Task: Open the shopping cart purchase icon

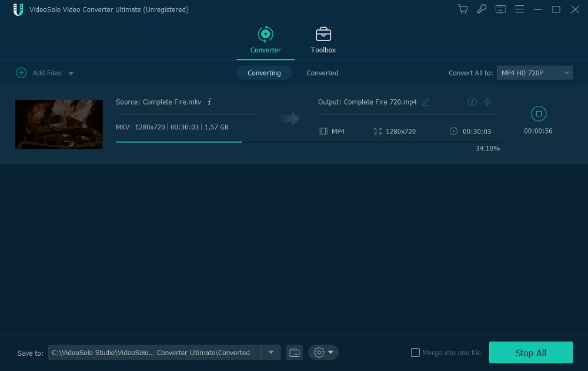Action: tap(463, 9)
